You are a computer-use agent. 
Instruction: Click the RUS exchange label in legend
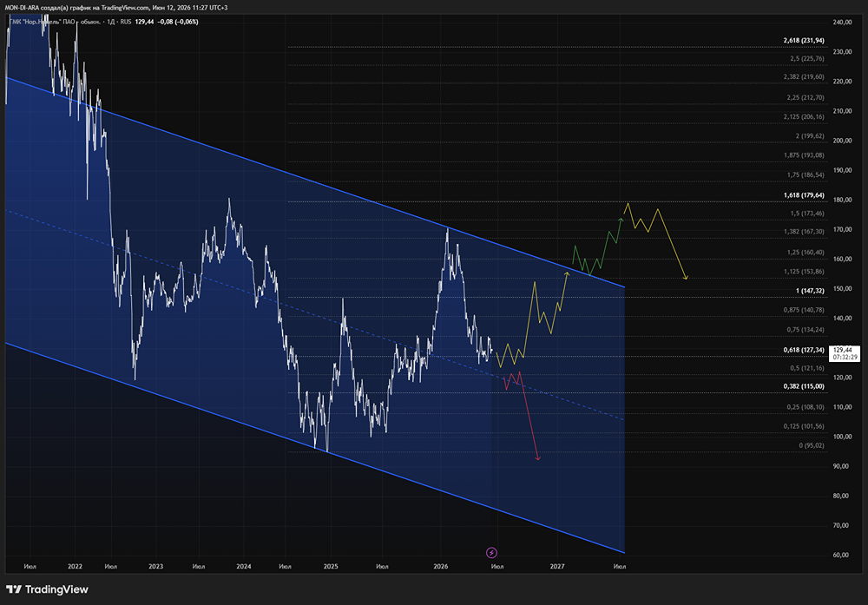126,23
